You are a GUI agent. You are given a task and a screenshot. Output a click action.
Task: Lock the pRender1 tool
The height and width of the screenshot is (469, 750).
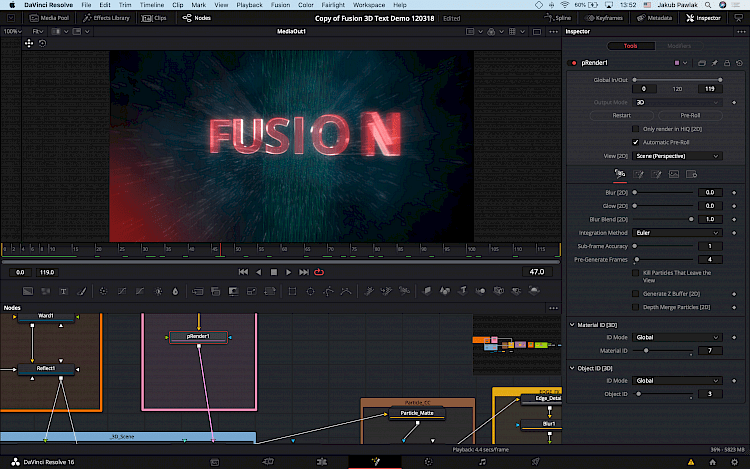click(x=727, y=63)
